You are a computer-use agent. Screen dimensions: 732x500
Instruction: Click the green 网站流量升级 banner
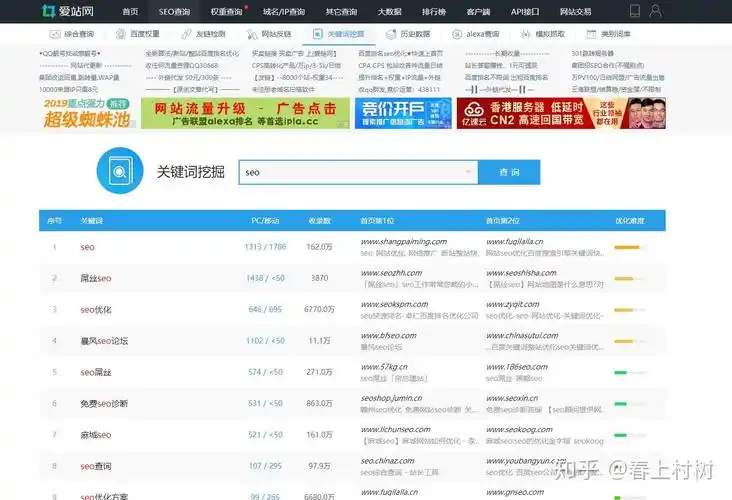[x=246, y=113]
